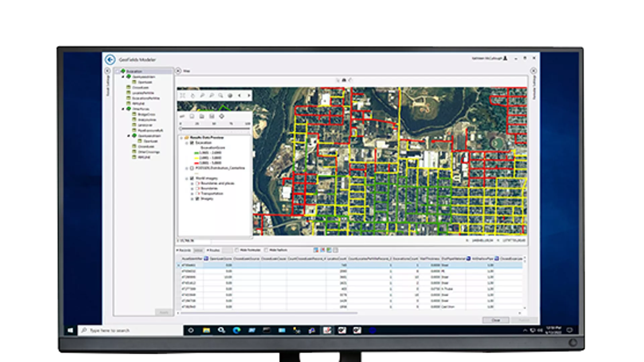Click the full extent globe icon
Screen dimensions: 644x362
click(x=230, y=96)
